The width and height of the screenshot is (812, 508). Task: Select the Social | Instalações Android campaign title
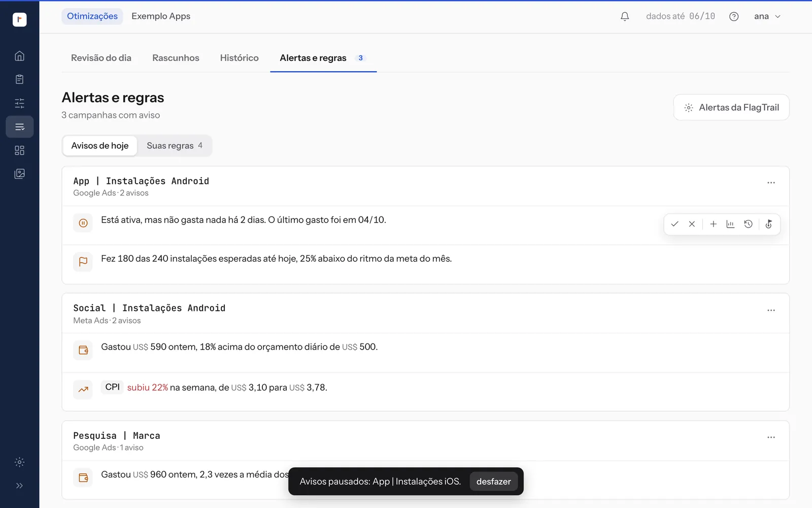click(x=149, y=308)
